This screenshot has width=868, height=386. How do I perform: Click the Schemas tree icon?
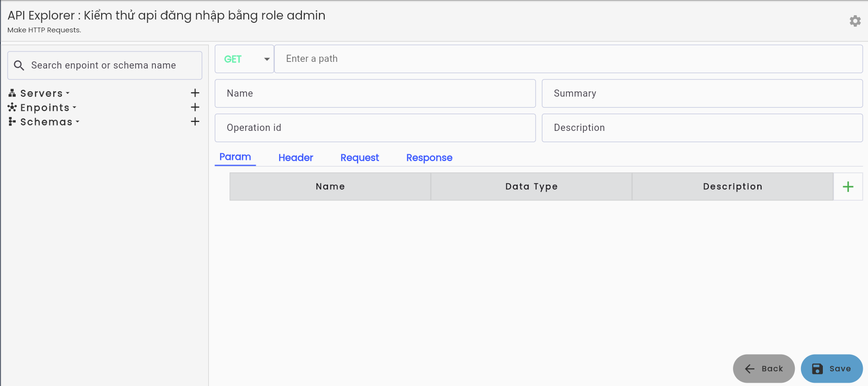(x=12, y=121)
